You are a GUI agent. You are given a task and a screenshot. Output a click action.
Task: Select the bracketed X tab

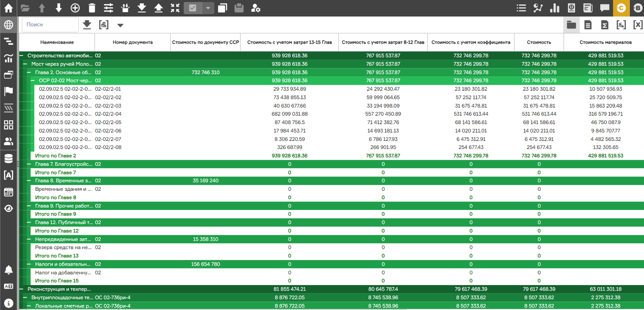tap(638, 25)
